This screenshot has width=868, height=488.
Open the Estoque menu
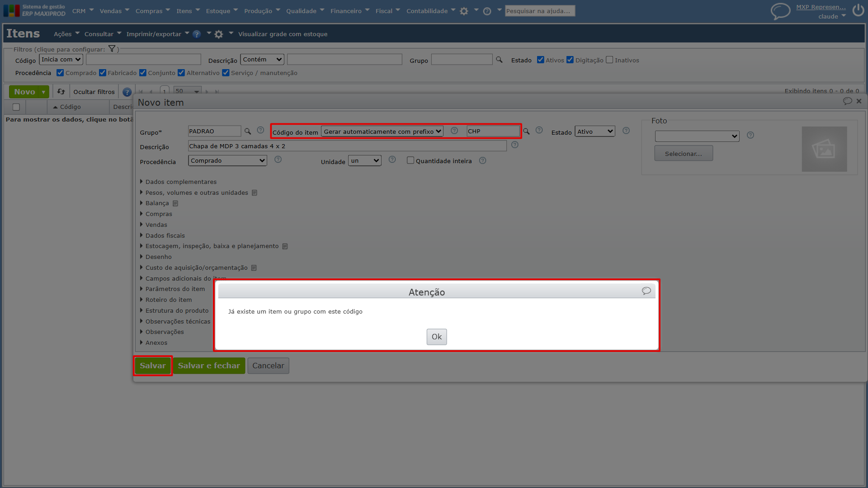point(222,11)
